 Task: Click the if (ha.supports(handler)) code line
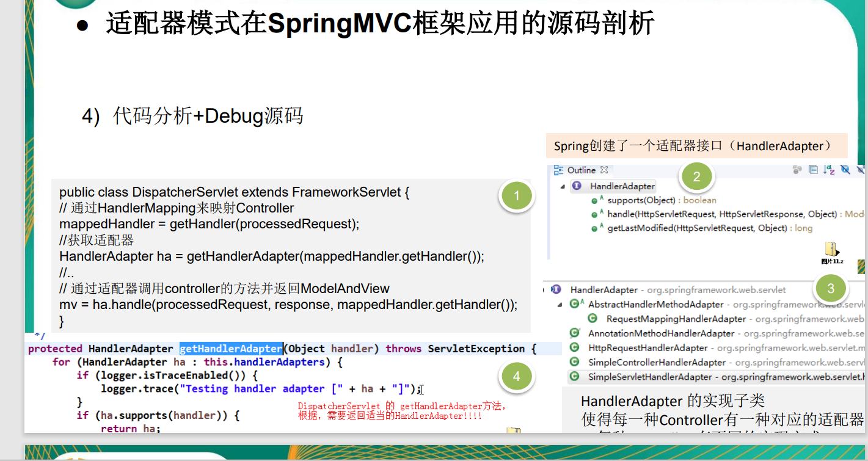[x=158, y=416]
